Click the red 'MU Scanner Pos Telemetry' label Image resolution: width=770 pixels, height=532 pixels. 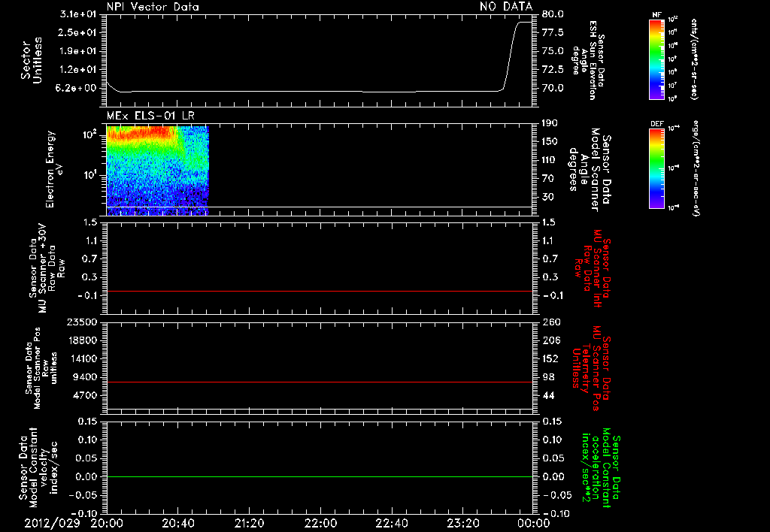pos(591,368)
